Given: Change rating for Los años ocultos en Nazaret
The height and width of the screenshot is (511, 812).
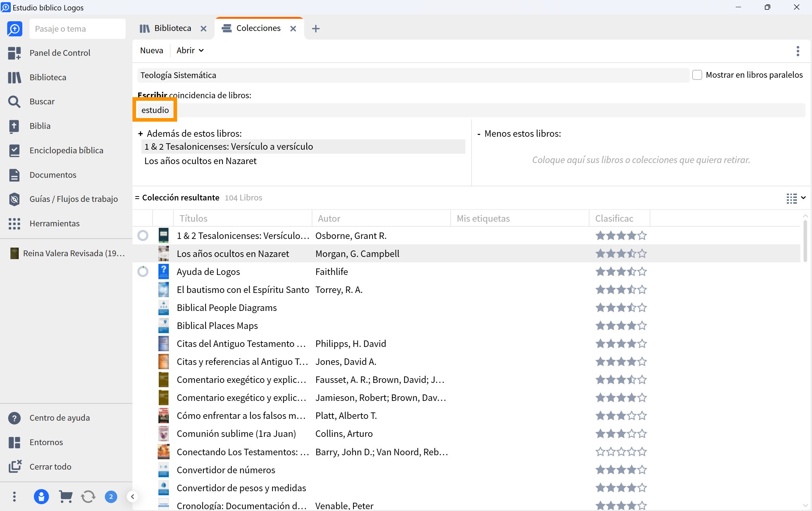Looking at the screenshot, I should click(x=621, y=254).
